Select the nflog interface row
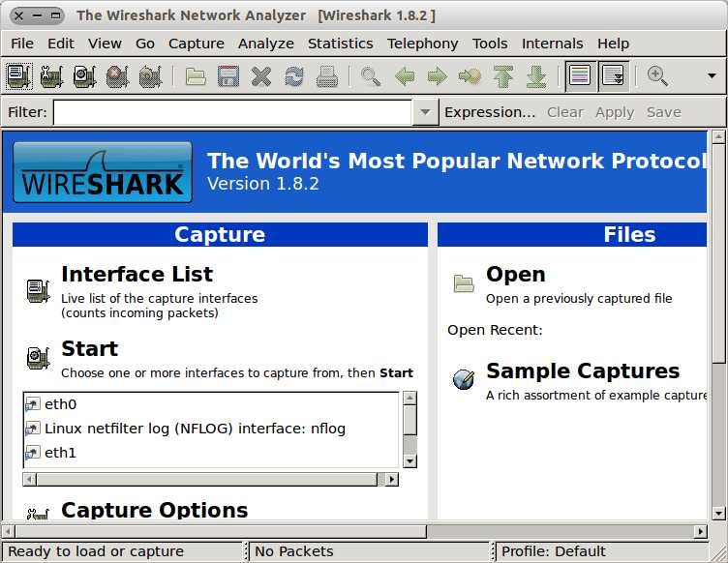 (x=211, y=429)
